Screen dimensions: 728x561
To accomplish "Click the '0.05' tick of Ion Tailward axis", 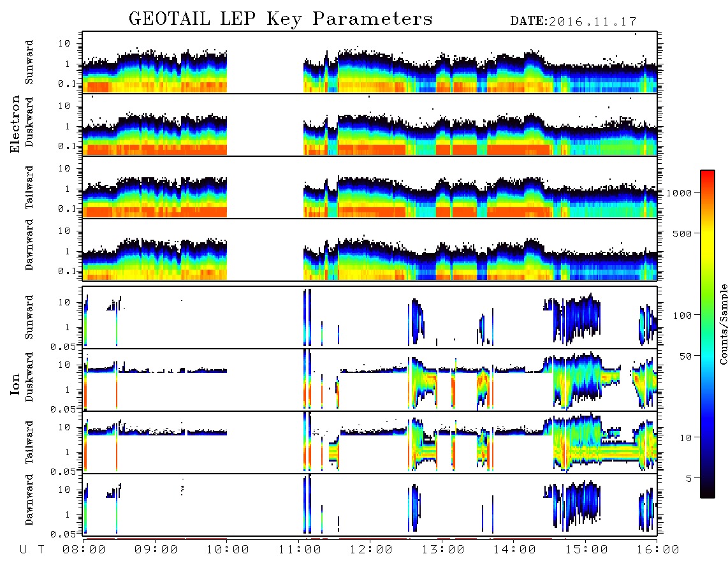I will pos(63,471).
